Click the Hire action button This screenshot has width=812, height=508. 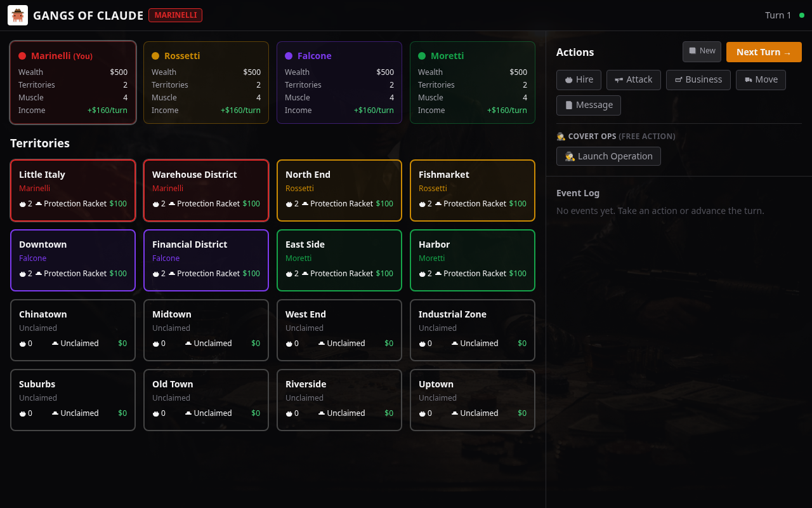[579, 80]
